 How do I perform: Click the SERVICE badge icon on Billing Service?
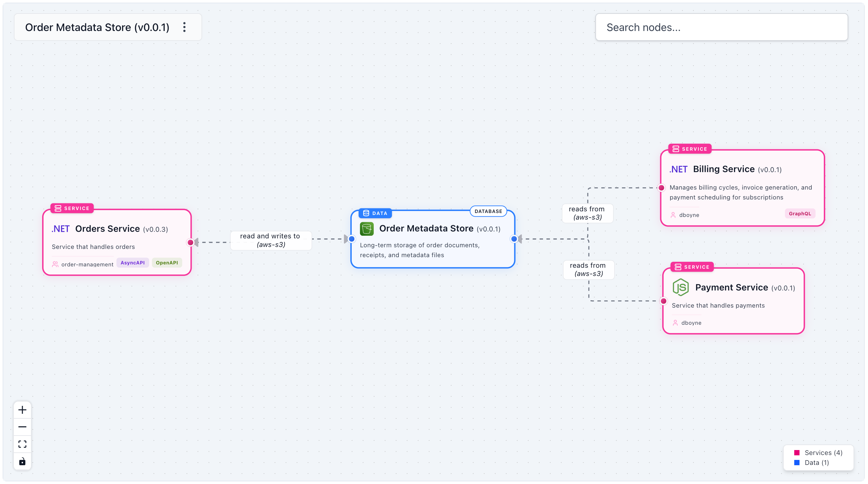tap(676, 148)
